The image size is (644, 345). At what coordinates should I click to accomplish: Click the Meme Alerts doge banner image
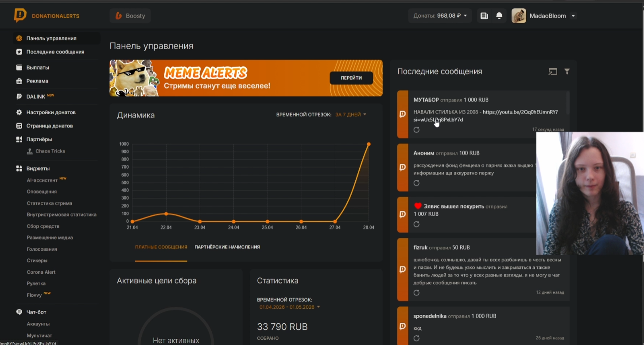click(x=134, y=78)
